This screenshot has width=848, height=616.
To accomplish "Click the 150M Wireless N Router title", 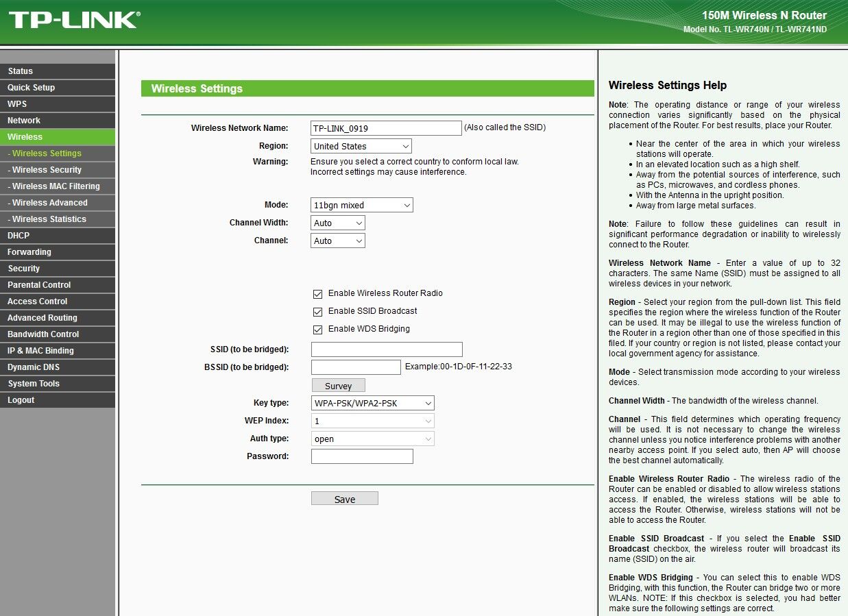I will 764,15.
